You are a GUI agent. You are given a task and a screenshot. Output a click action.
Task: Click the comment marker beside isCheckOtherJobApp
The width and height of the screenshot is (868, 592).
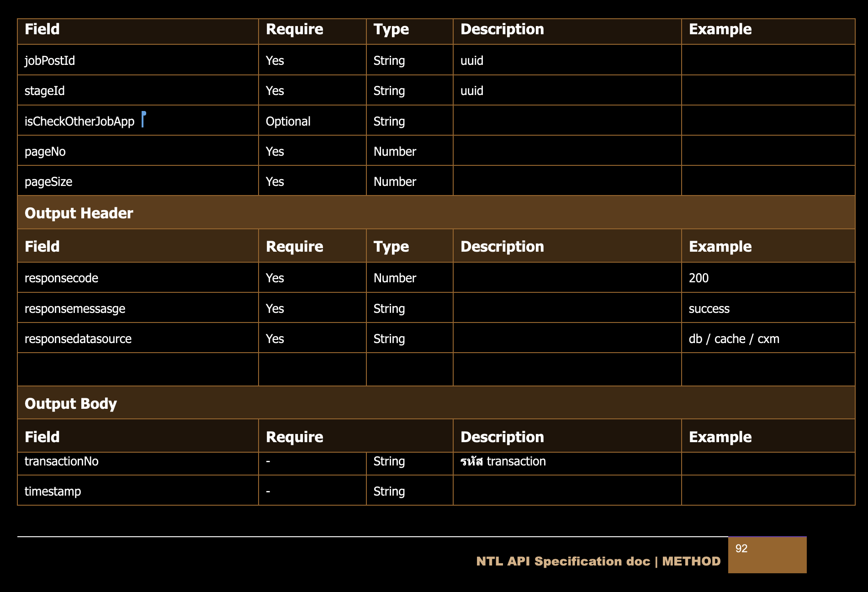(143, 119)
